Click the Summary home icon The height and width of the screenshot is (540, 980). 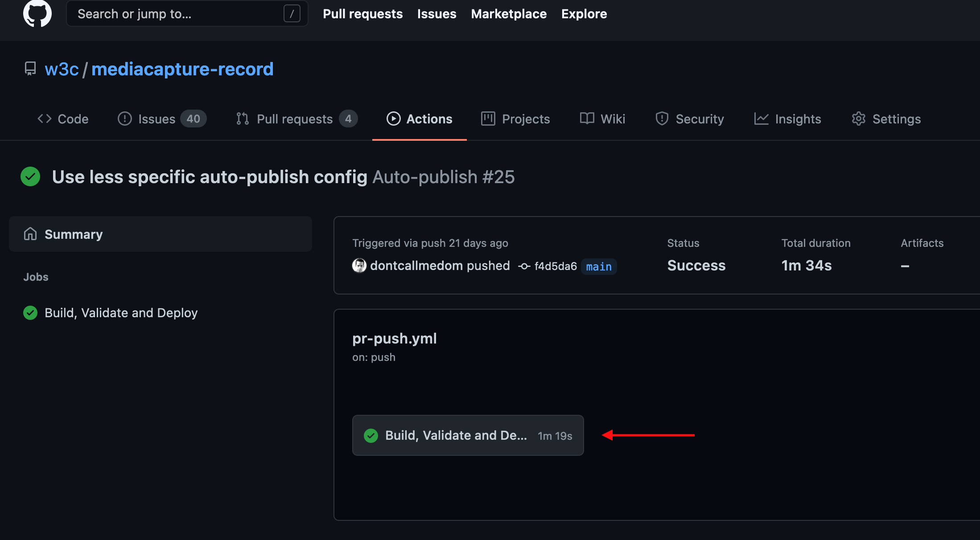pos(30,234)
